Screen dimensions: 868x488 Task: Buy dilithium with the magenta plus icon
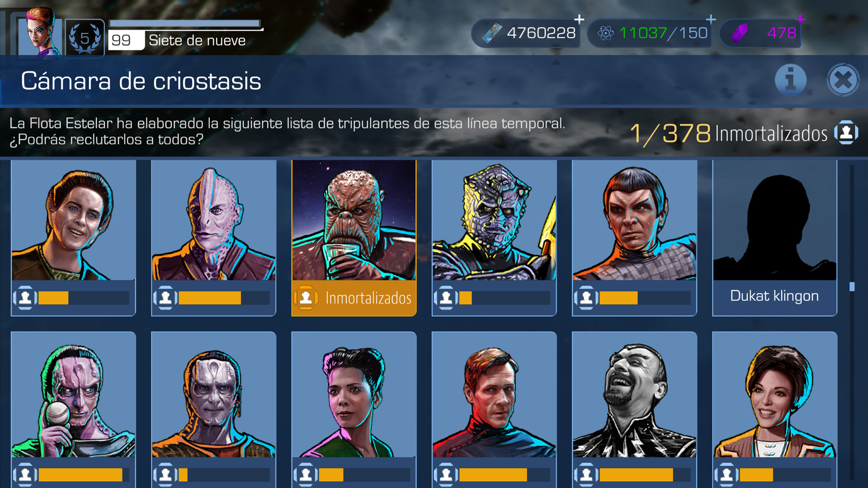point(800,19)
